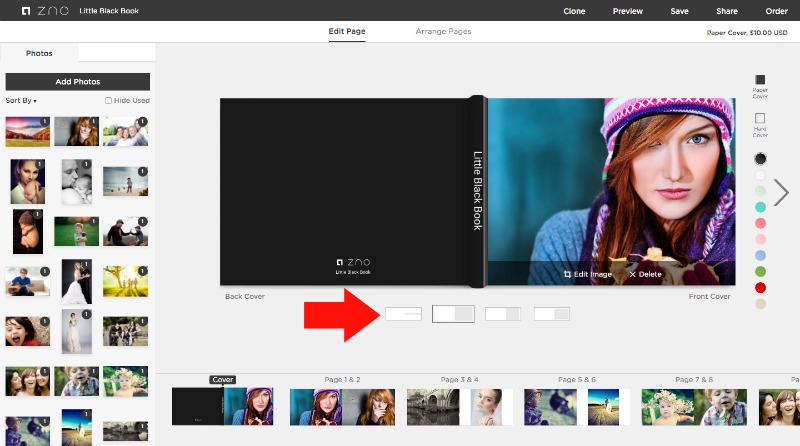Click Preview in top menu

coord(628,11)
